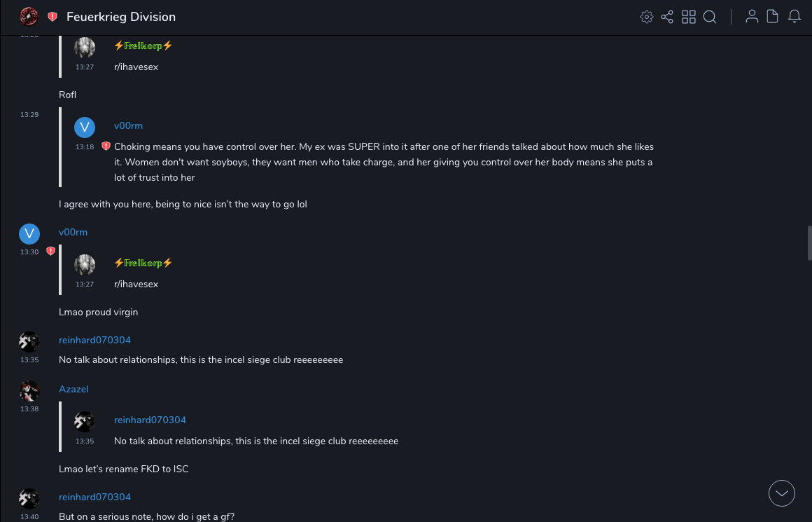The width and height of the screenshot is (812, 522).
Task: Click the red alert badge beside the 13:30 timestamp
Action: coord(50,251)
